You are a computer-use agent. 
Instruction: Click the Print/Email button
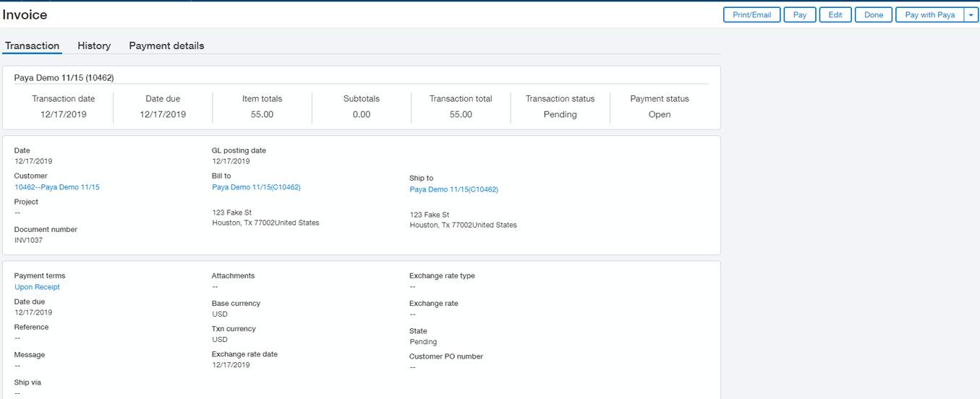click(751, 15)
